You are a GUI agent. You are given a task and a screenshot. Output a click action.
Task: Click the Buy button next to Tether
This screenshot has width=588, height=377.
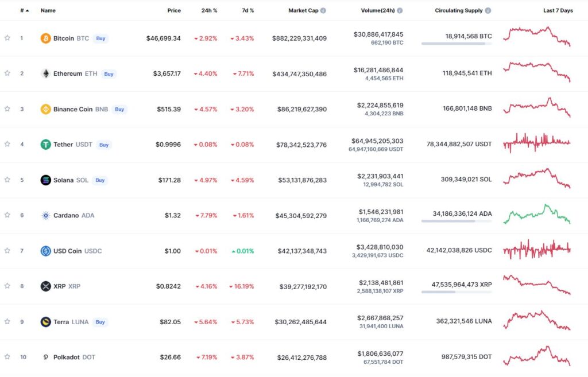104,145
